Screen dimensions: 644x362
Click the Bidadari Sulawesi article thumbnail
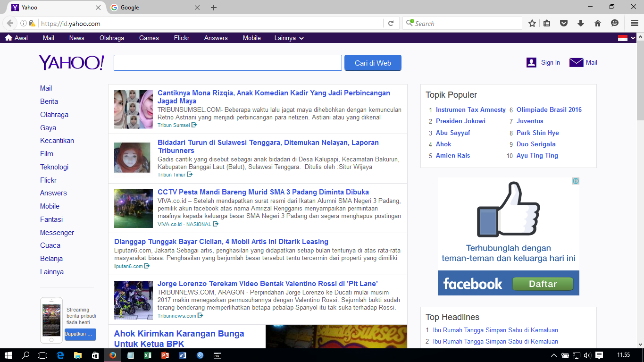tap(132, 158)
